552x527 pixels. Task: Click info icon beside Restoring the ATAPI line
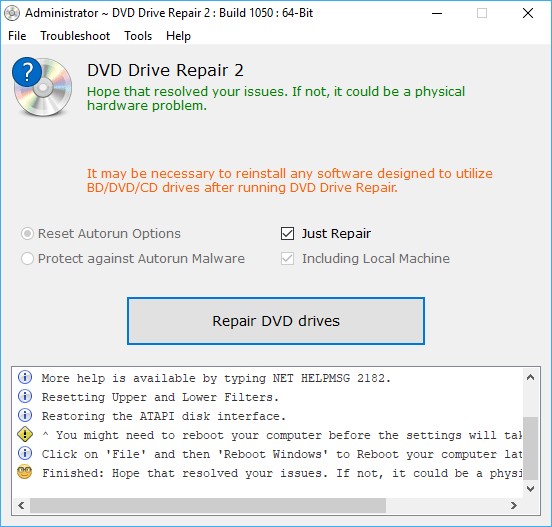point(25,415)
